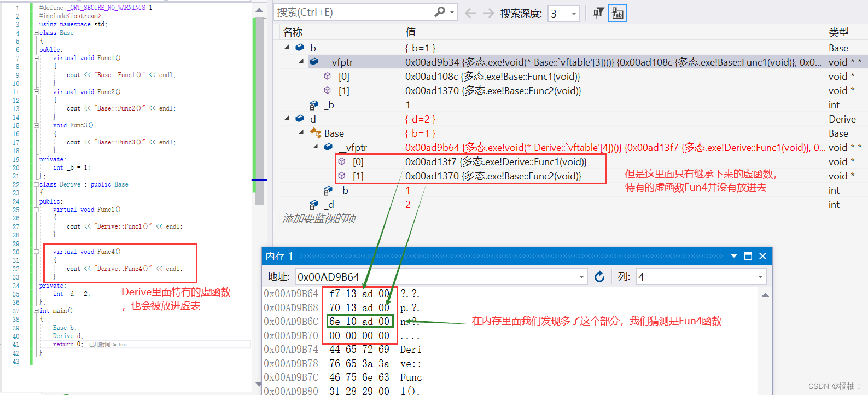Click the icon of __vfptr under b
Viewport: 868px width, 395px height.
pyautogui.click(x=314, y=62)
